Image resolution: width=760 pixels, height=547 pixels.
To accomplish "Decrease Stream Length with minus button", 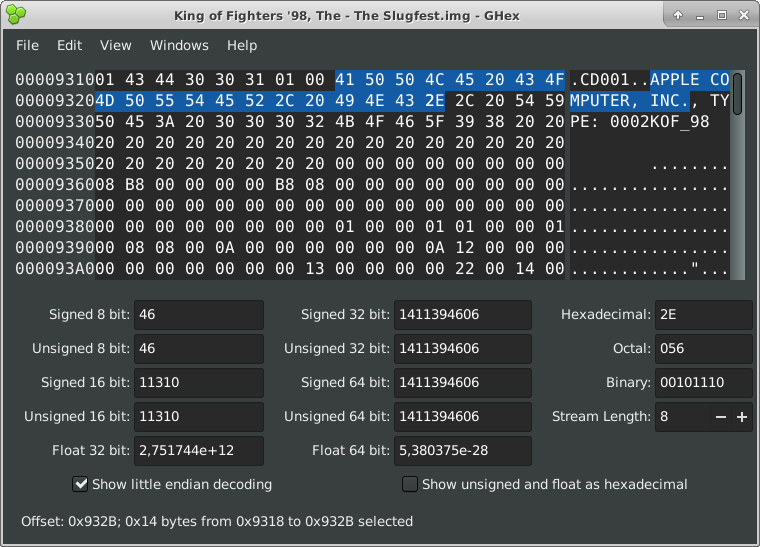I will pos(721,417).
